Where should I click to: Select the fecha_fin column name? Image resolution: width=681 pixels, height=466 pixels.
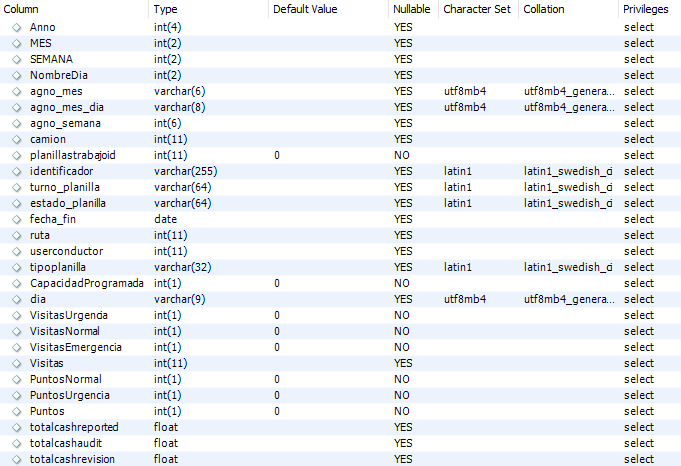[53, 220]
